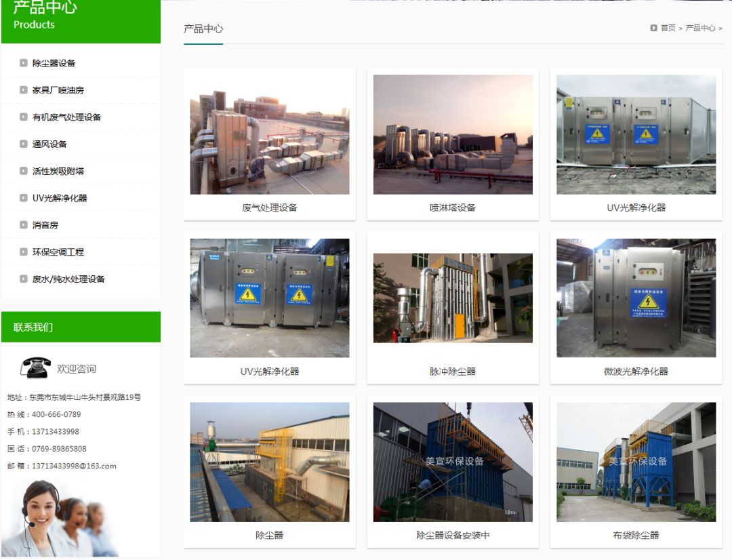Click the telephone icon near 欢迎咨询
The width and height of the screenshot is (732, 560).
(x=35, y=367)
